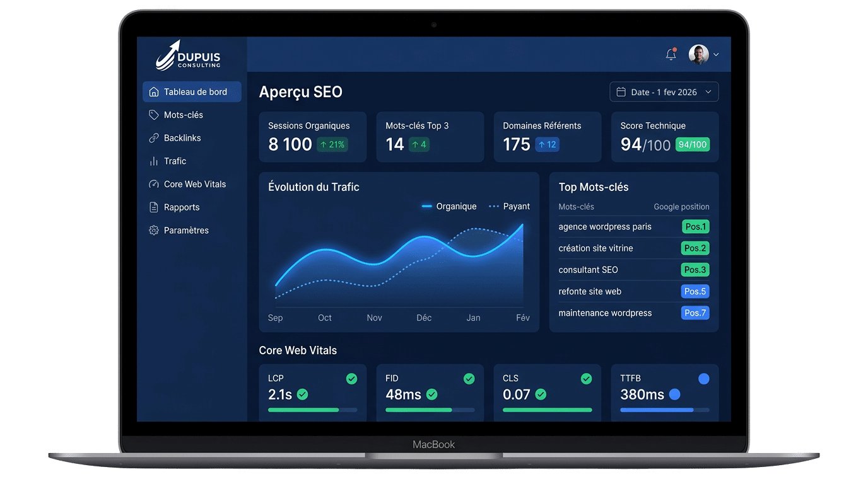
Task: Open the Core Web Vitals section heading
Action: click(x=297, y=350)
